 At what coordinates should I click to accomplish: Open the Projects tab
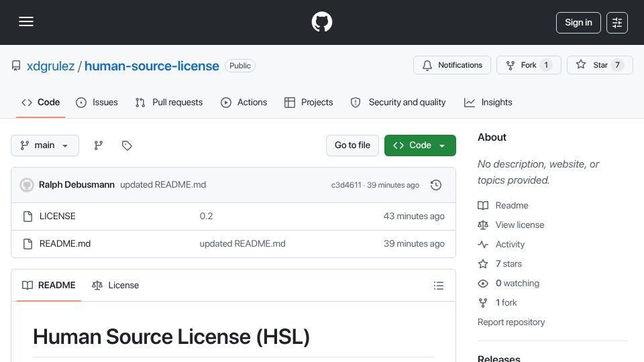pyautogui.click(x=309, y=102)
